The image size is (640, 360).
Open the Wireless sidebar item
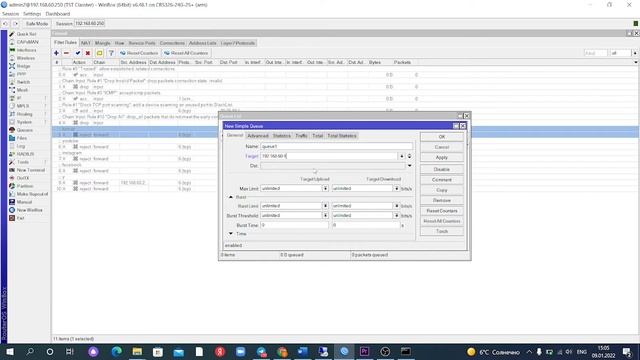[25, 58]
